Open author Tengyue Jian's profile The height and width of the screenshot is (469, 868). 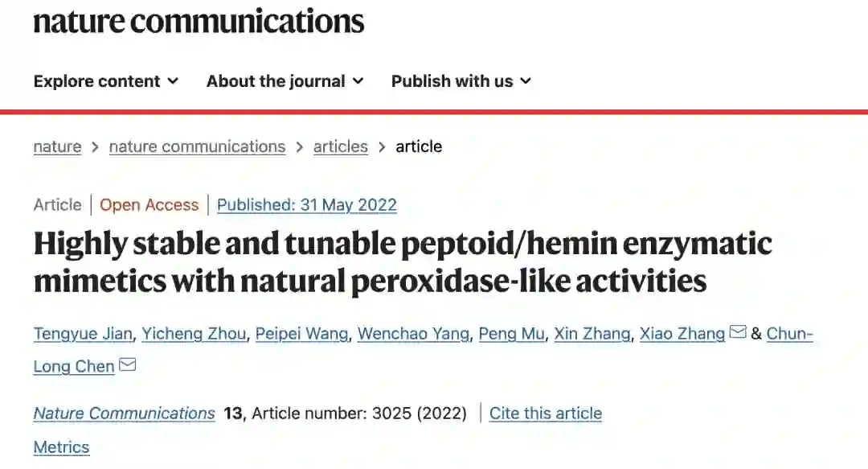coord(82,334)
